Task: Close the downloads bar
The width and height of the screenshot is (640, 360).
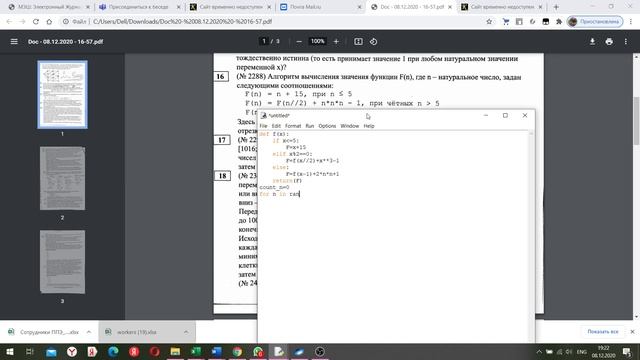Action: tap(632, 332)
